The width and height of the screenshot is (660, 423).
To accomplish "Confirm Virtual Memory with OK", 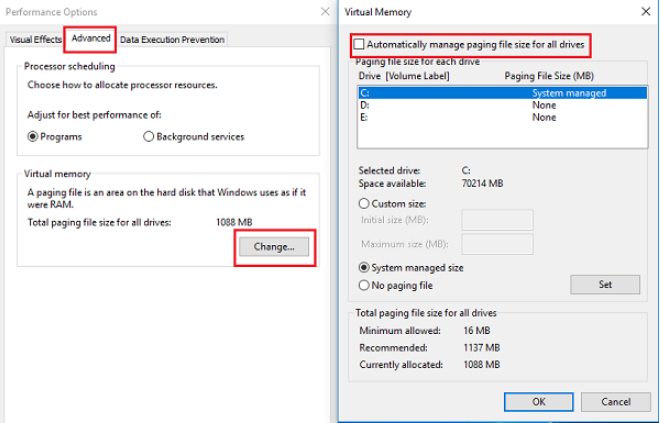I will (x=539, y=401).
